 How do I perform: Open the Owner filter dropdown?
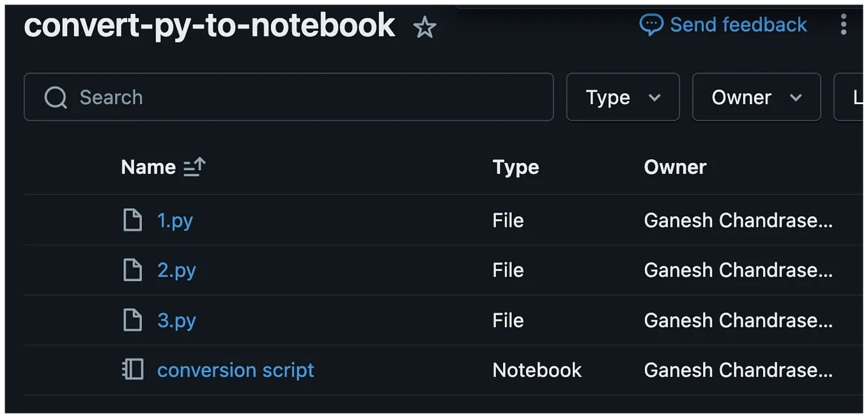[756, 97]
